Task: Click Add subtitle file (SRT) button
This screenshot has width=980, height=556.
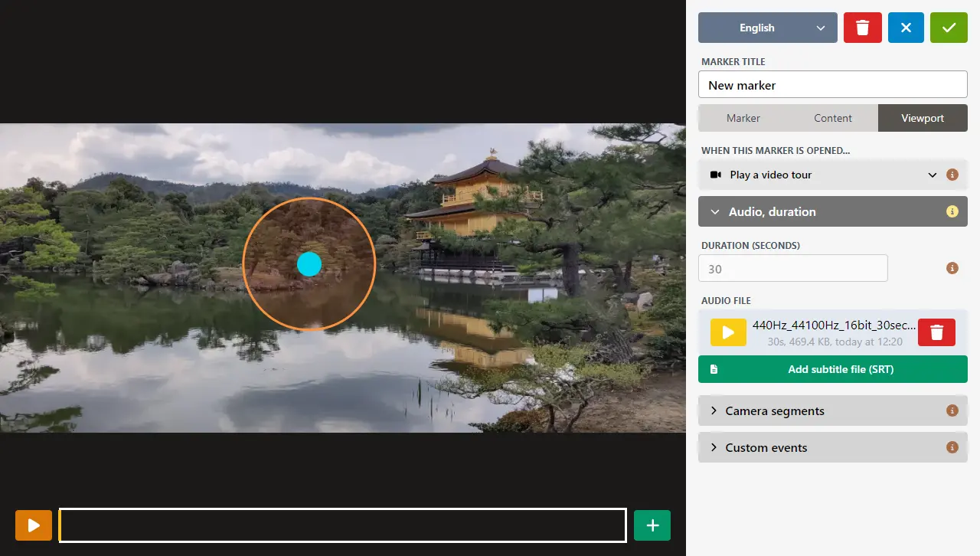Action: coord(833,369)
